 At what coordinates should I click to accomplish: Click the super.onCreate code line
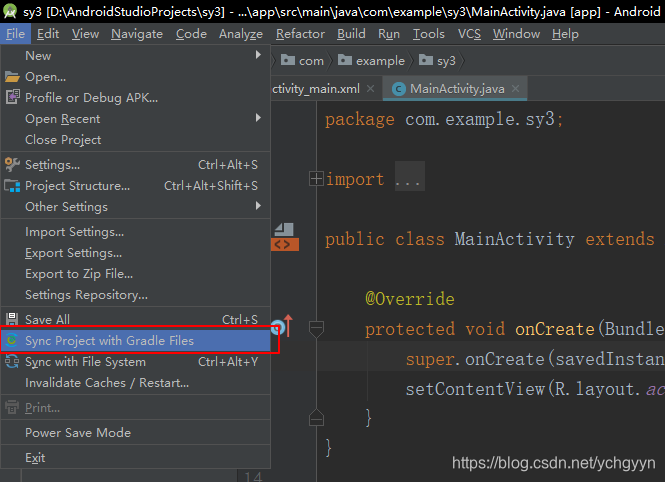coord(535,359)
